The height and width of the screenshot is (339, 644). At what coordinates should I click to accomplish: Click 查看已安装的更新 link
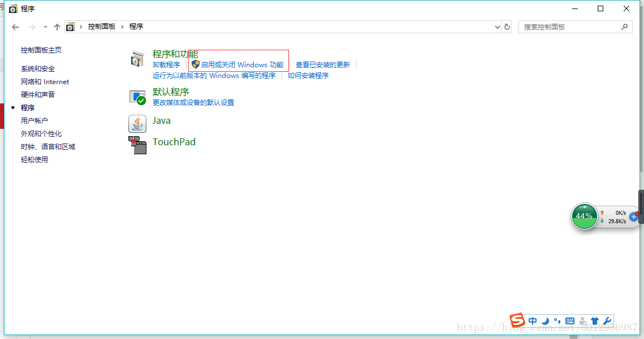323,65
